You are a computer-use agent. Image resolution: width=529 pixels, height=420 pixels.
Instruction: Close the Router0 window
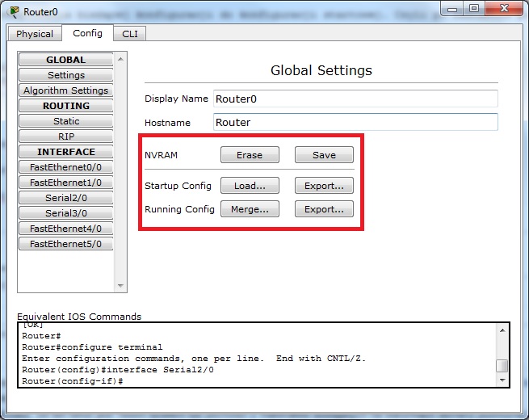point(504,9)
